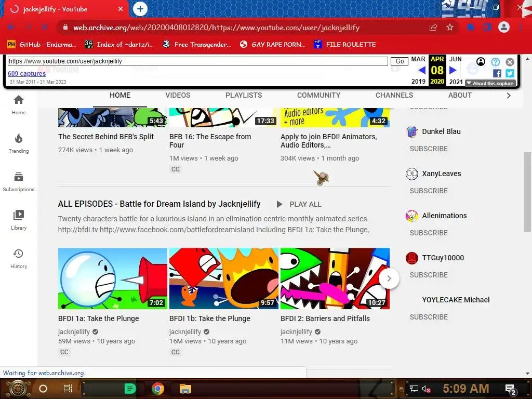Switch to the ABOUT tab
The height and width of the screenshot is (399, 532).
[460, 96]
